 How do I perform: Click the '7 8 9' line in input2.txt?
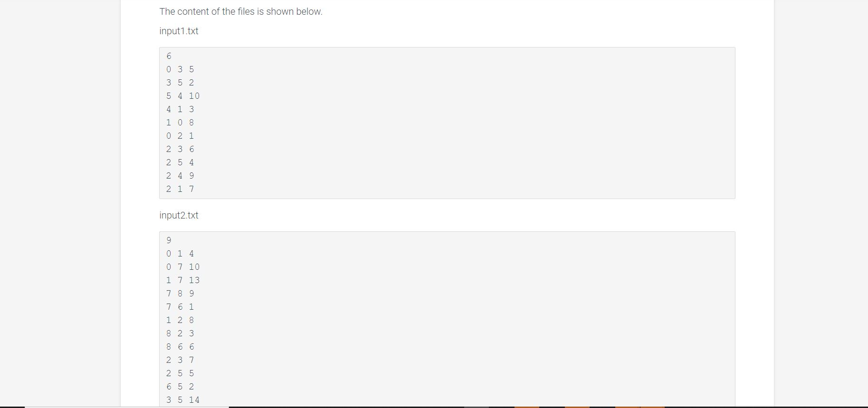click(x=180, y=294)
